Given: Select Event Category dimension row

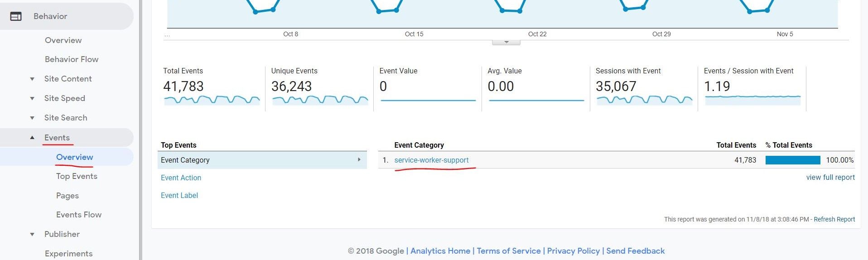Looking at the screenshot, I should tap(262, 160).
